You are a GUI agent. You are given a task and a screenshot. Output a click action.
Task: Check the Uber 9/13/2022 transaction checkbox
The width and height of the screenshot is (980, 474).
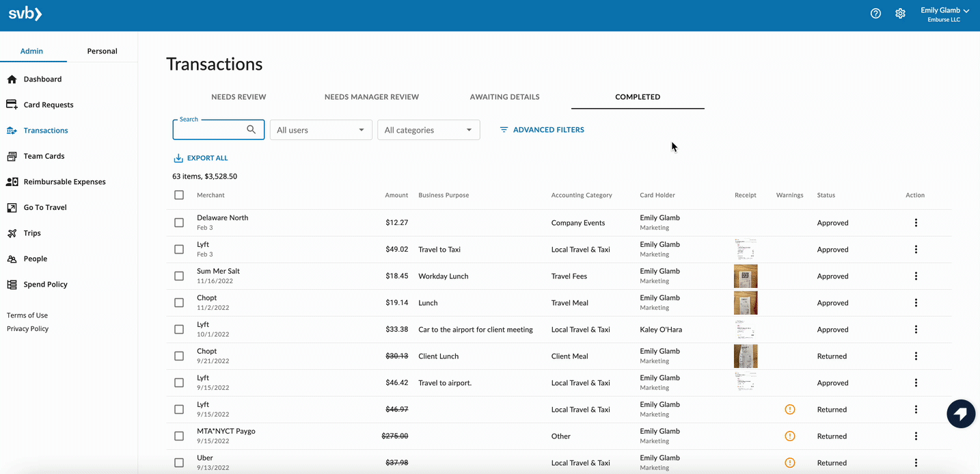click(x=179, y=463)
